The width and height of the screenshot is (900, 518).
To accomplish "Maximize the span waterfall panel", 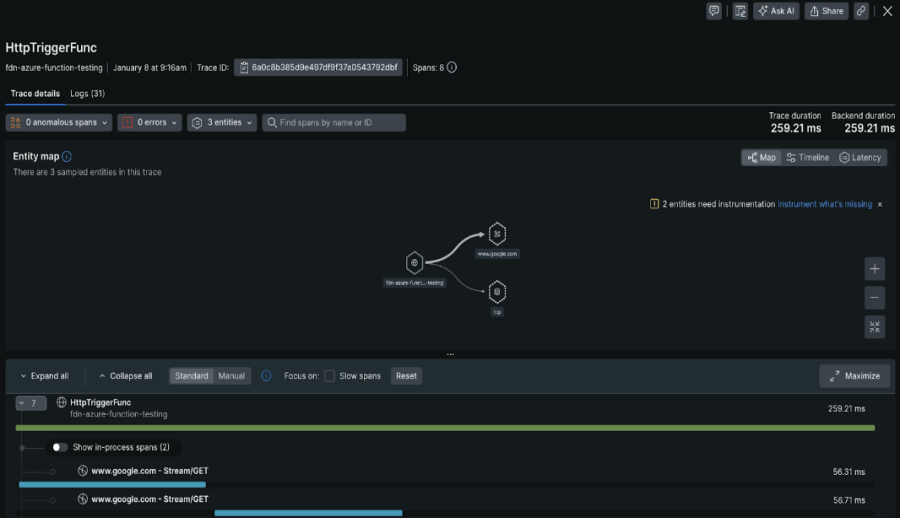I will point(855,376).
